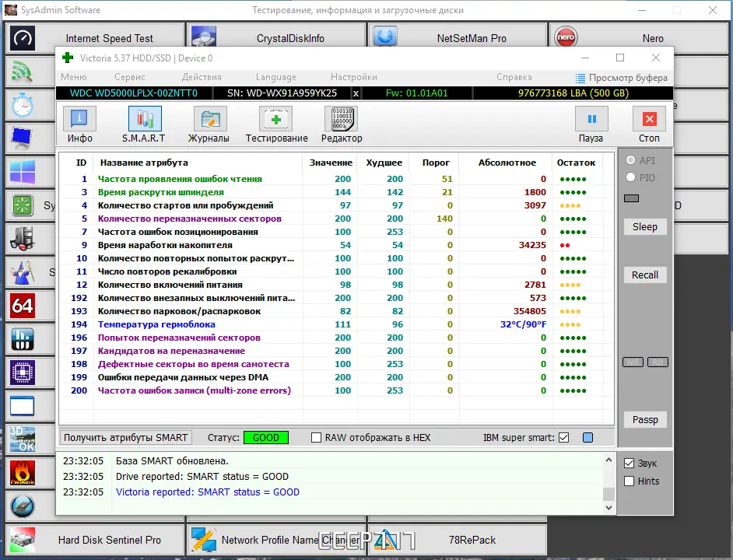Click Получить атрибуты SMART button

(126, 438)
